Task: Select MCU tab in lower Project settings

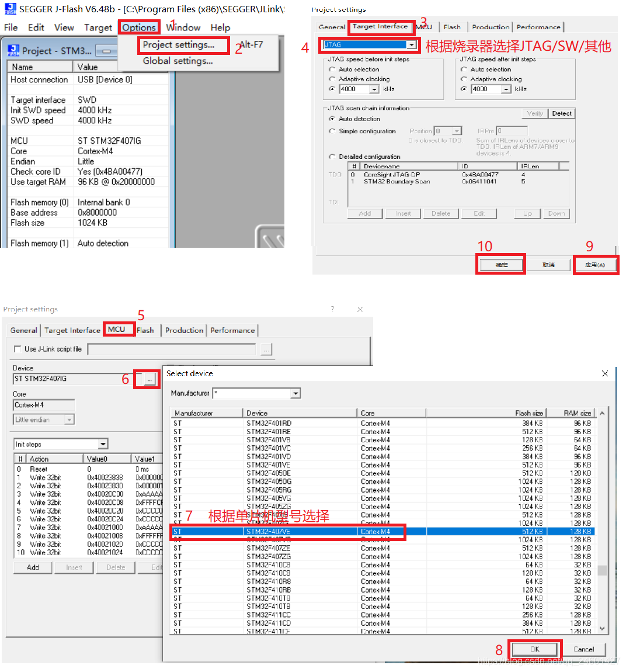Action: (116, 330)
